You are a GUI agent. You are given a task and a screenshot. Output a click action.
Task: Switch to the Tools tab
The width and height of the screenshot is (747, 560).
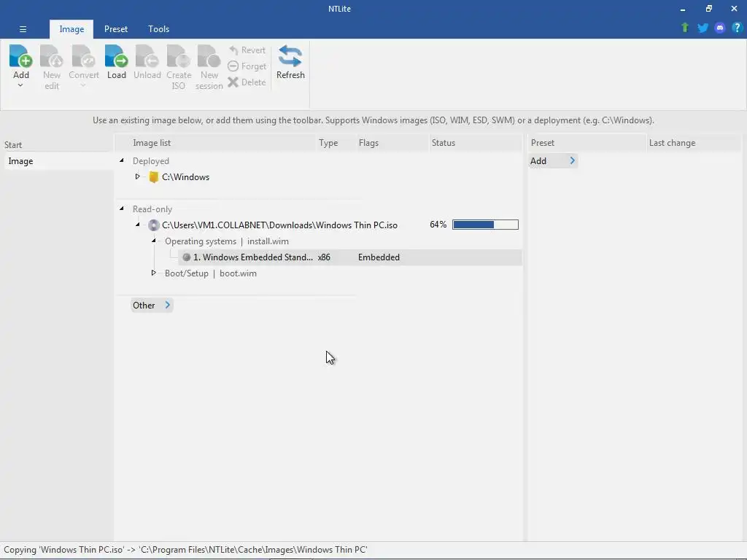coord(158,29)
